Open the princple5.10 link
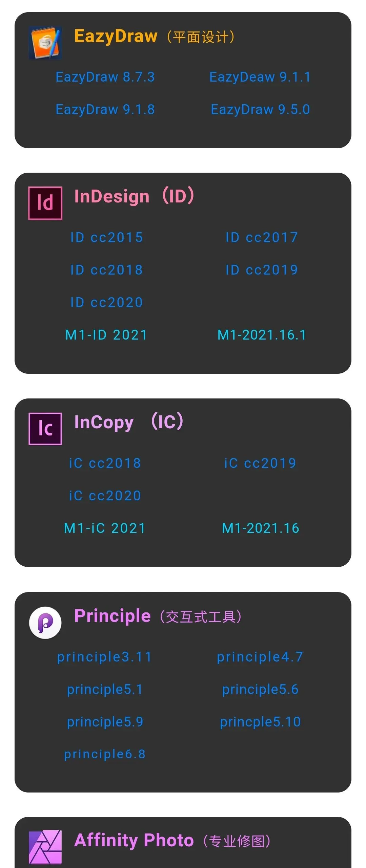Screen dimensions: 366x868 click(x=260, y=722)
